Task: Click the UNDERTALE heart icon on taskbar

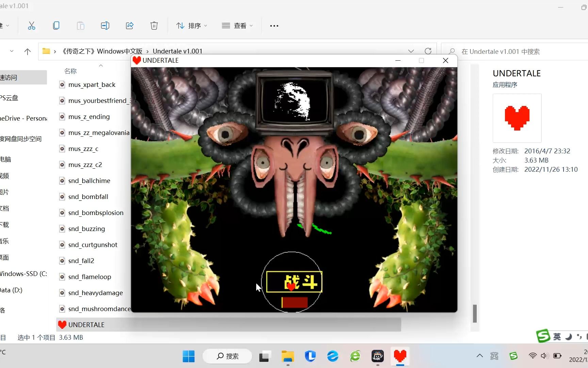Action: pos(400,356)
